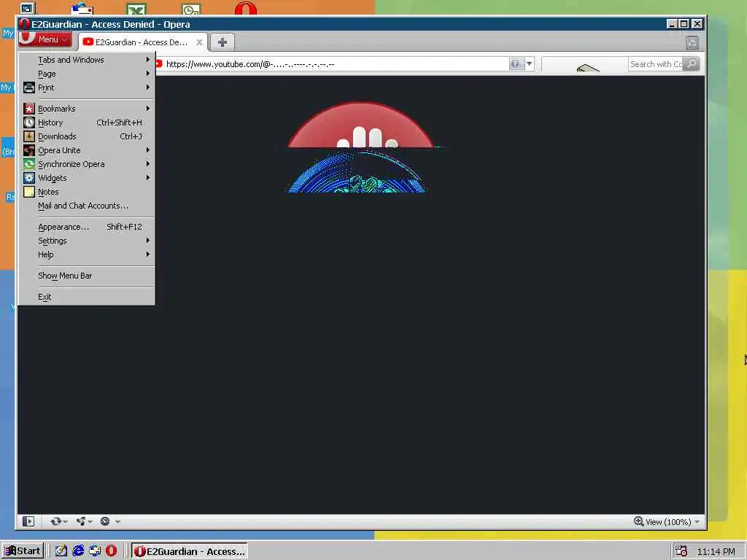Click the E2Guardian taskbar button
The image size is (747, 560).
(x=190, y=551)
